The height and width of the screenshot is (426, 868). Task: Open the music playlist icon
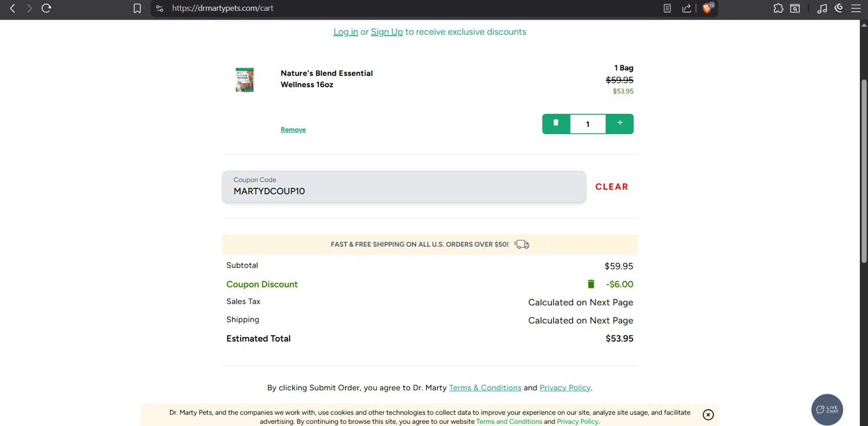[822, 8]
